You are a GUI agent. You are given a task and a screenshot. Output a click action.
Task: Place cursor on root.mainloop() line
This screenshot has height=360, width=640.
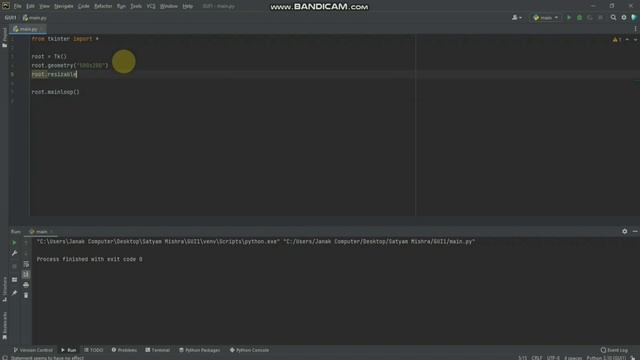(56, 92)
